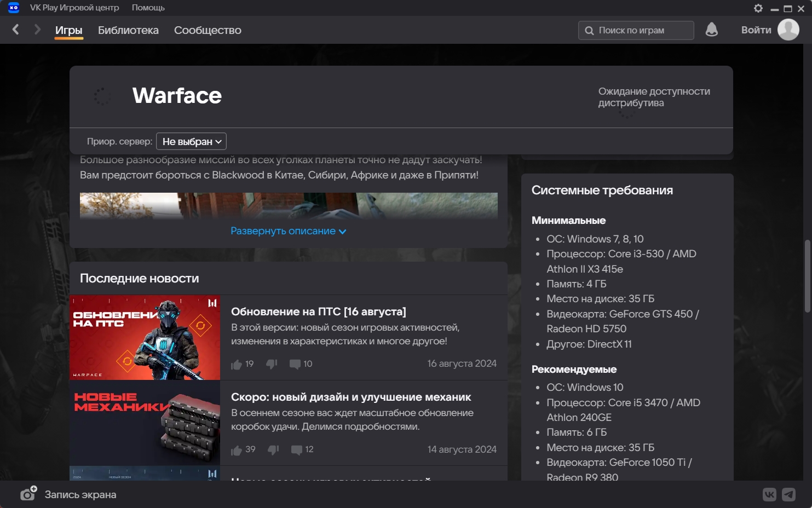
Task: Open comments on ПТС update news (10)
Action: pos(295,364)
